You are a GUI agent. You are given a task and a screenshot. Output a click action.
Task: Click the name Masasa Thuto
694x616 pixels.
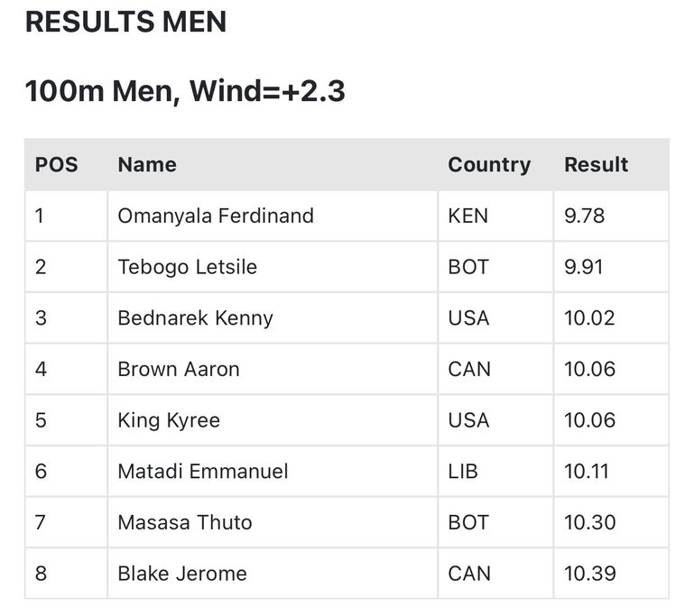coord(185,522)
